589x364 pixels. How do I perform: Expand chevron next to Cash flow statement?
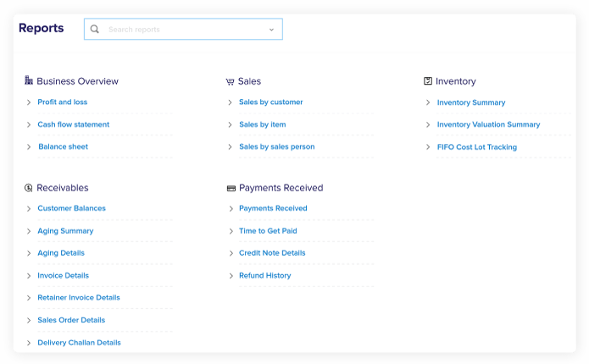pyautogui.click(x=29, y=124)
